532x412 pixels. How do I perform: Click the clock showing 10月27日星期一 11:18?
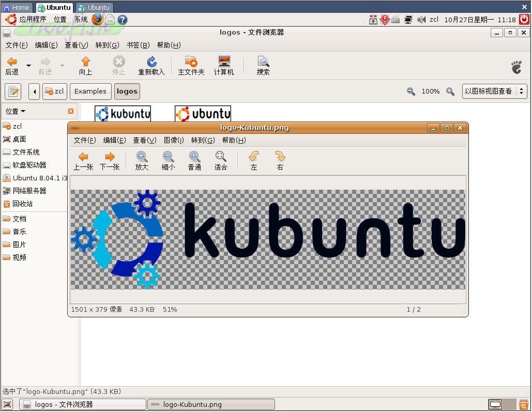pyautogui.click(x=480, y=20)
